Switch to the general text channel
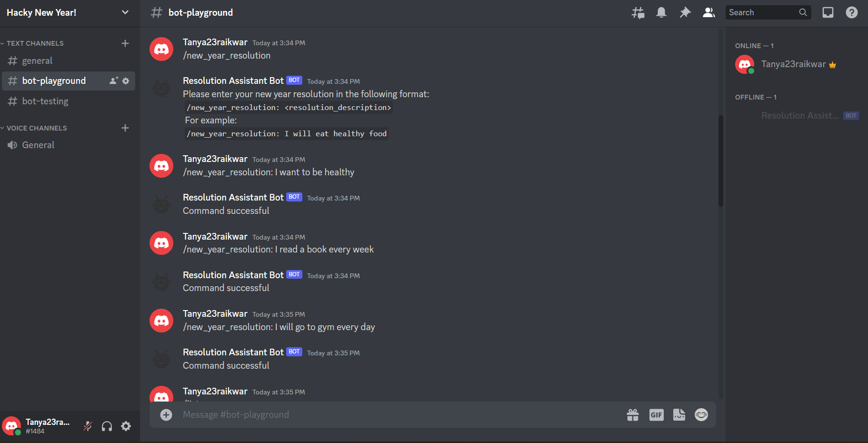 (69, 61)
